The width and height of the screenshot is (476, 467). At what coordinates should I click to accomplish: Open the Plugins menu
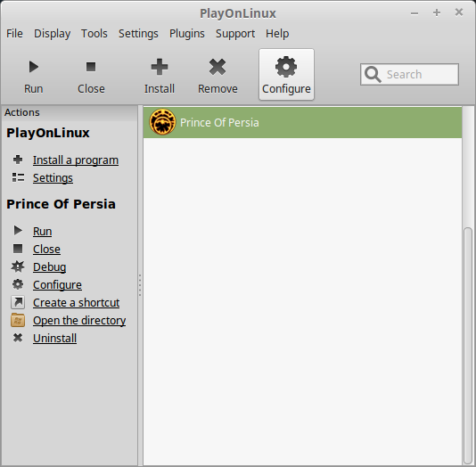pyautogui.click(x=187, y=33)
